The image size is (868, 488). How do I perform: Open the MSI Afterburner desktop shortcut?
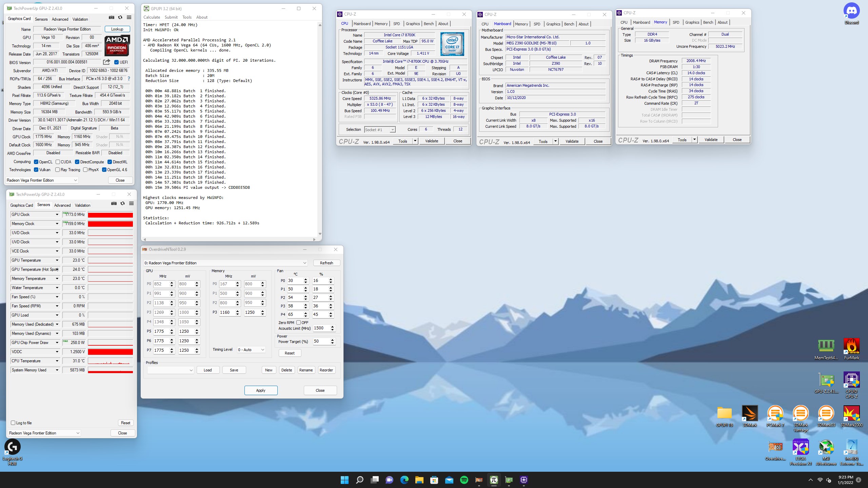pos(826,452)
